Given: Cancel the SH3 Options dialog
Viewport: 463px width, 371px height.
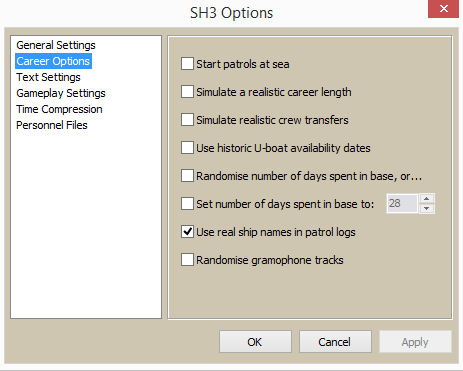Looking at the screenshot, I should 335,342.
